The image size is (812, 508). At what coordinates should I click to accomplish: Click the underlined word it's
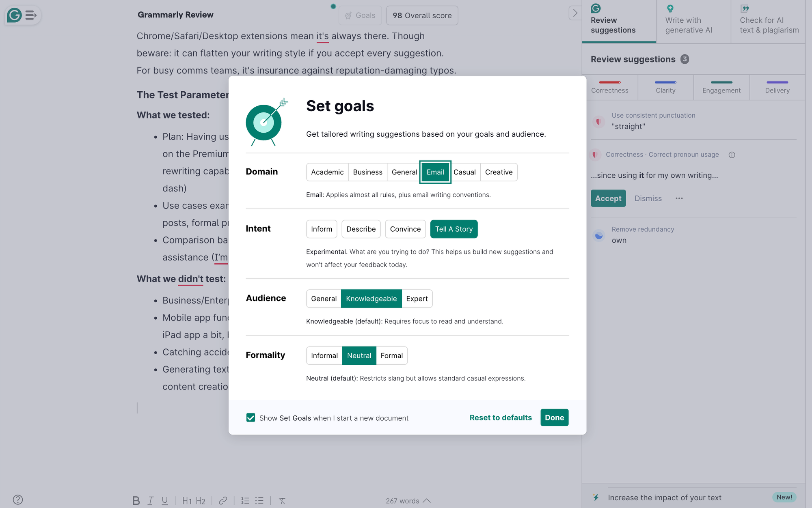[x=323, y=36]
